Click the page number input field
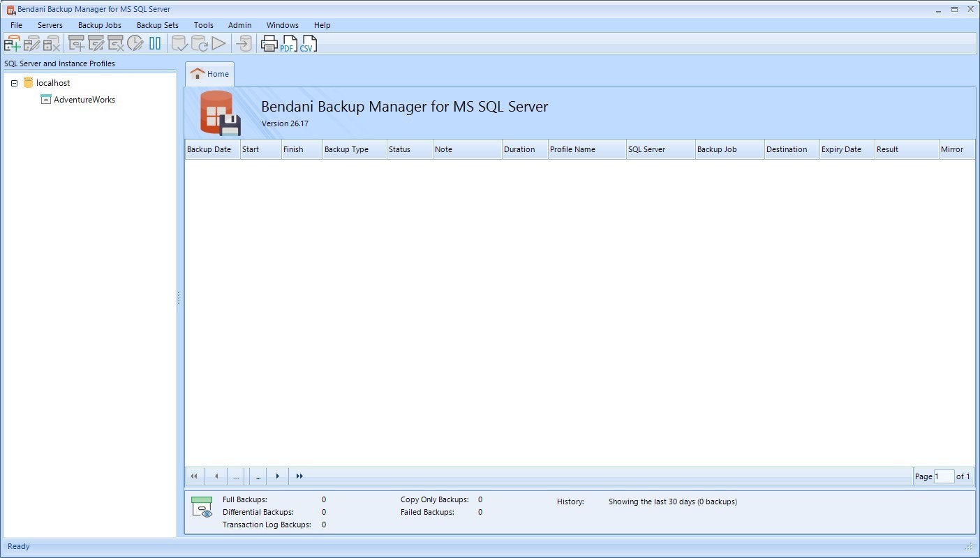Viewport: 980px width, 558px height. pyautogui.click(x=944, y=476)
